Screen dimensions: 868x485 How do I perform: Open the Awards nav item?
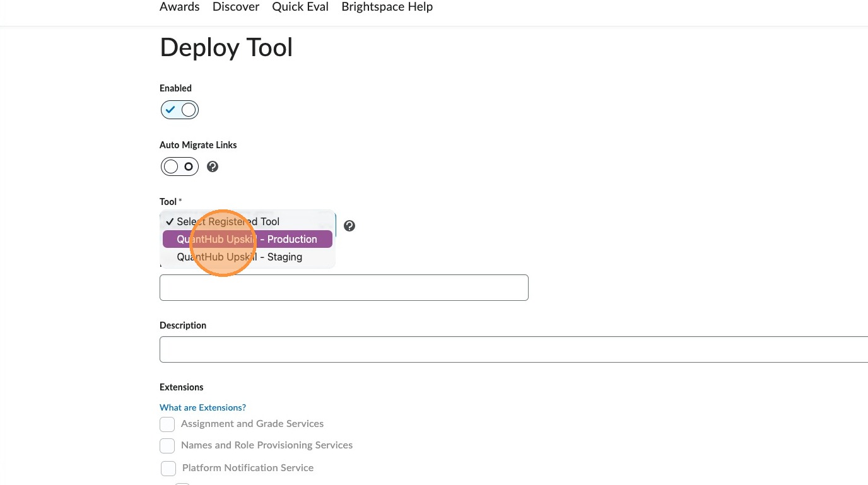click(179, 7)
